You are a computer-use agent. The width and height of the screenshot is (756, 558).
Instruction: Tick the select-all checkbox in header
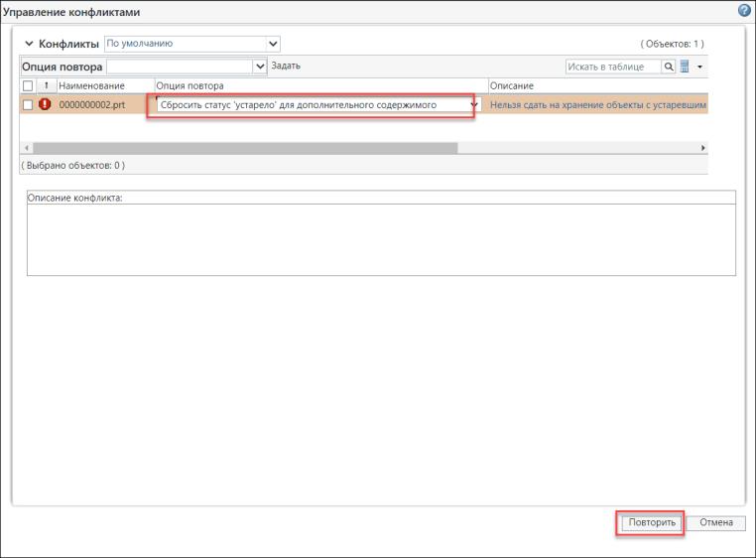(28, 86)
